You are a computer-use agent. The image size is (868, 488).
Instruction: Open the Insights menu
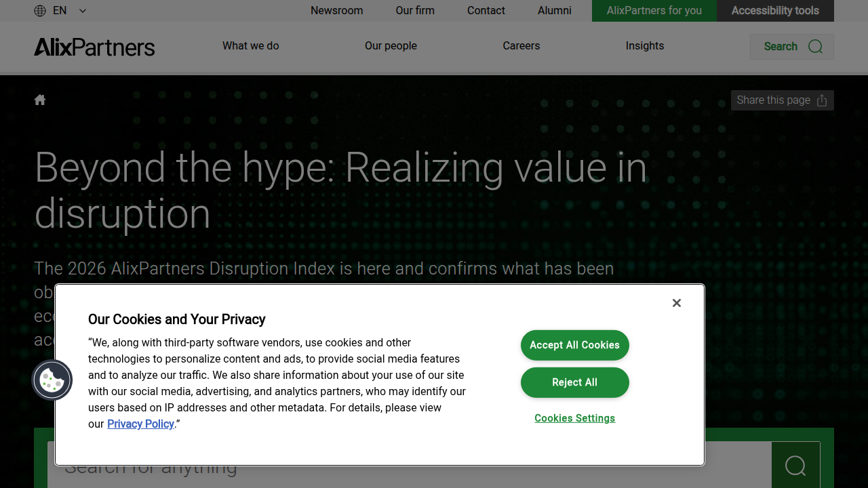coord(645,46)
